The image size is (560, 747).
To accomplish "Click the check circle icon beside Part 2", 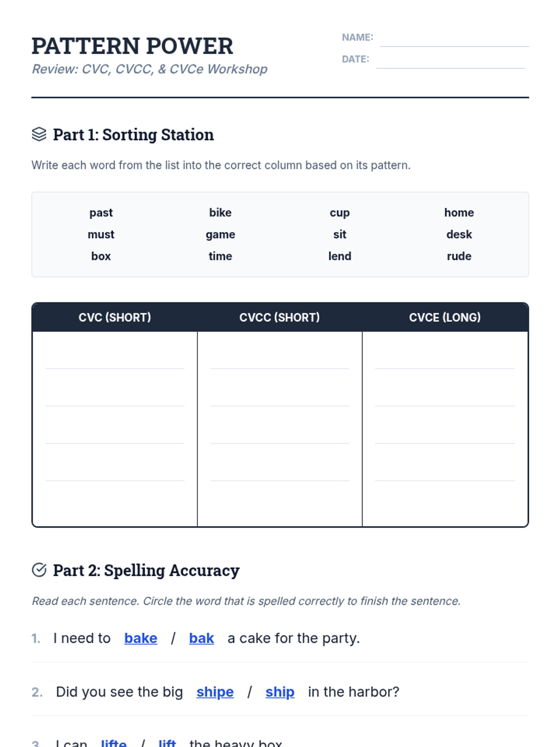I will coord(39,570).
